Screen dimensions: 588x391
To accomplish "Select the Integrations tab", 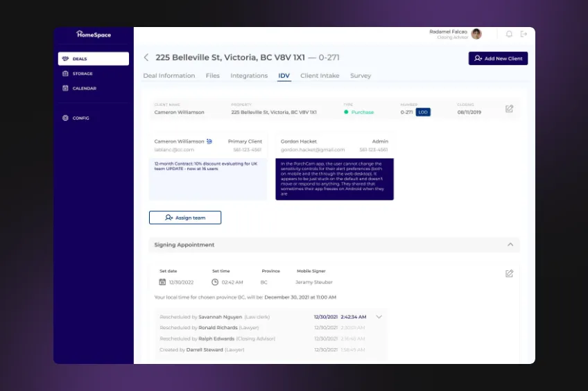I will 249,76.
